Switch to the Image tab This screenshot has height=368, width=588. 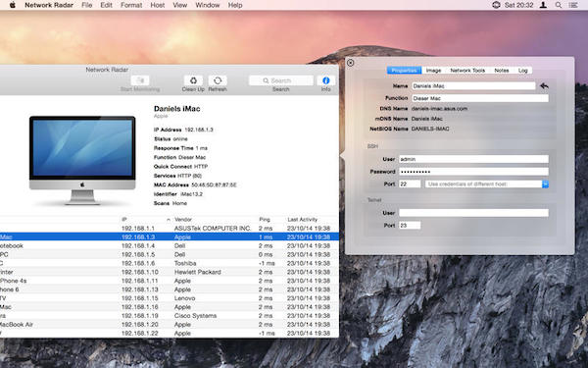pos(433,71)
